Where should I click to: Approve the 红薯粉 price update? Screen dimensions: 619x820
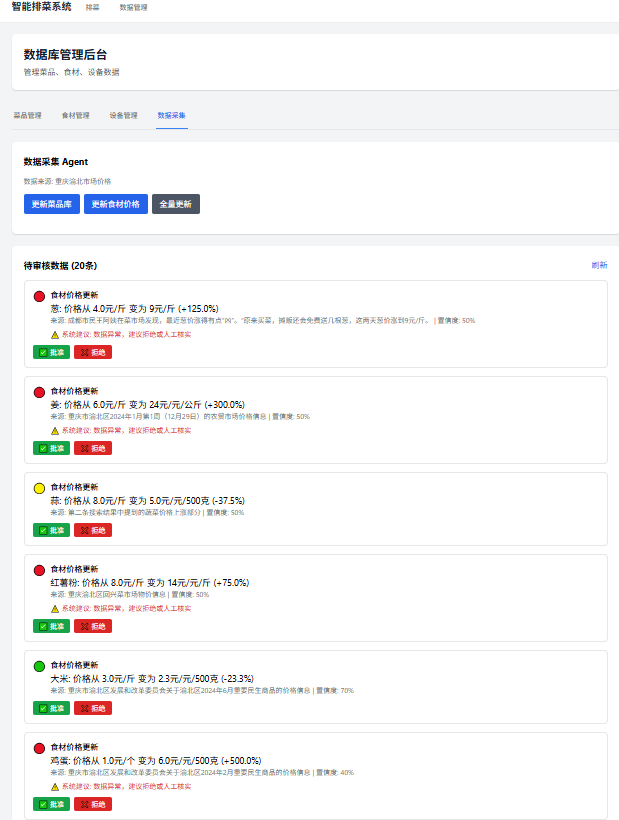(51, 626)
